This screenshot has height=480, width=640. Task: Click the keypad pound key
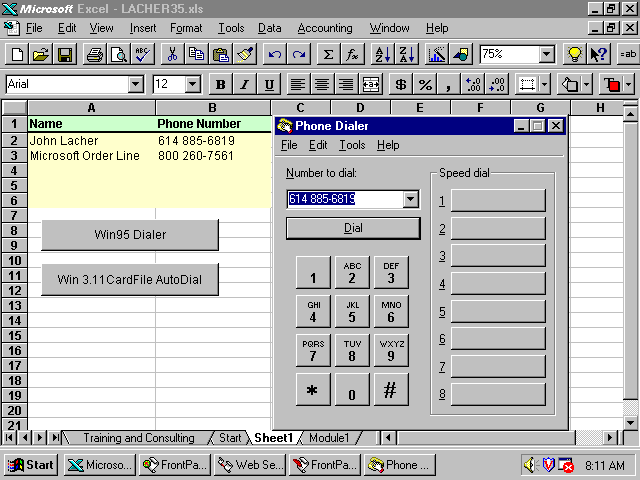point(391,389)
